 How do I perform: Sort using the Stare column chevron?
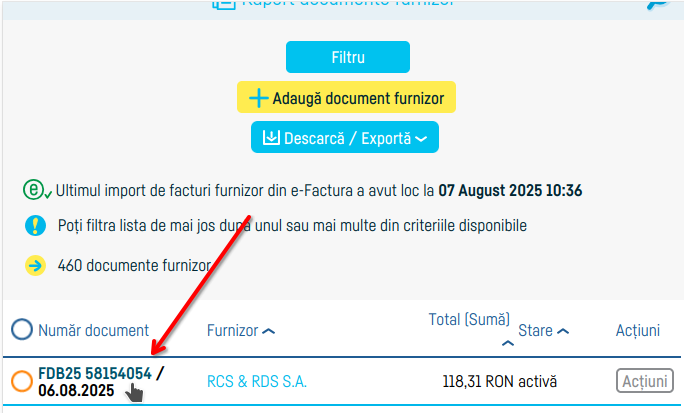point(563,331)
